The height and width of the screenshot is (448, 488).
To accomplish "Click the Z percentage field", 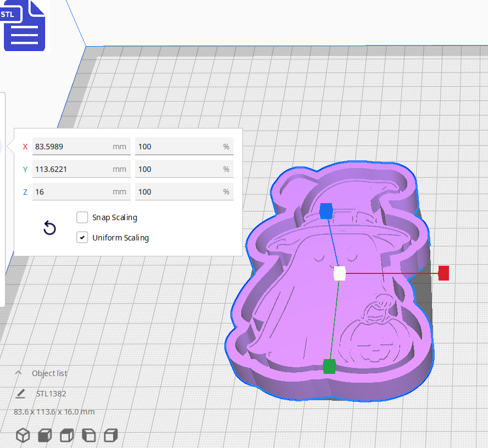I will tap(184, 191).
